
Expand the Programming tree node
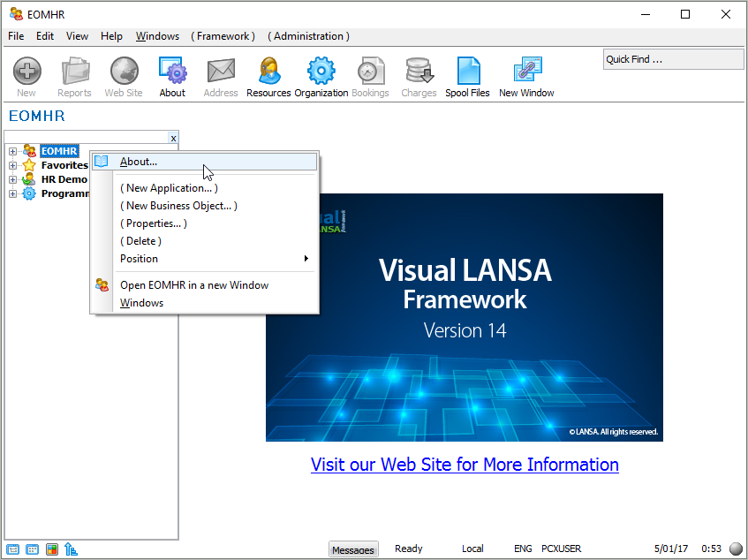pos(13,194)
